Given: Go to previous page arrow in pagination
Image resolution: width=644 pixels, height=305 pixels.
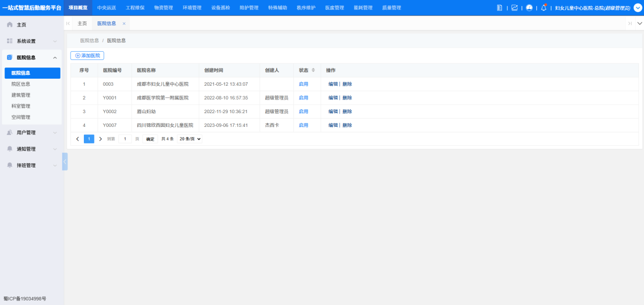Looking at the screenshot, I should 77,139.
